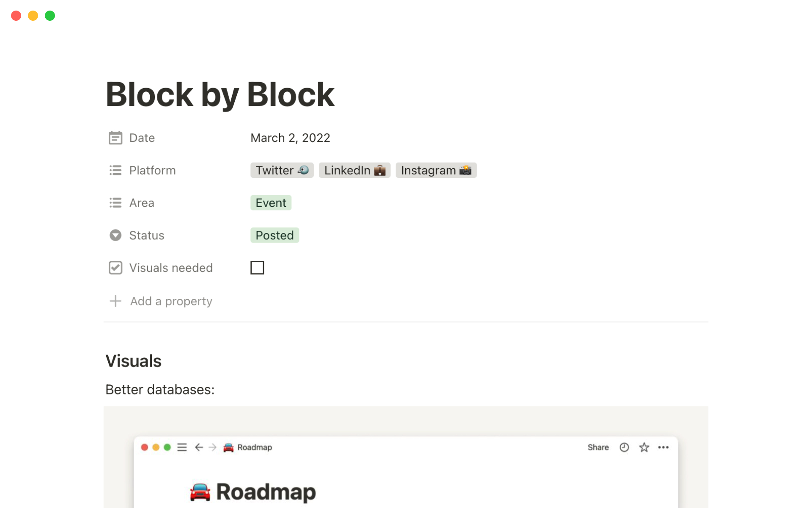The width and height of the screenshot is (812, 508).
Task: Click the hamburger sidebar icon in Roadmap
Action: point(182,447)
